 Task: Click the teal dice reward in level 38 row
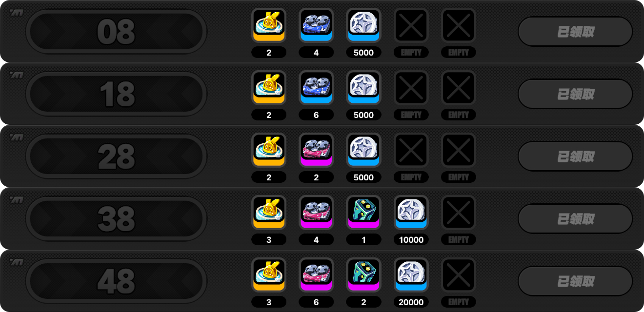[363, 213]
